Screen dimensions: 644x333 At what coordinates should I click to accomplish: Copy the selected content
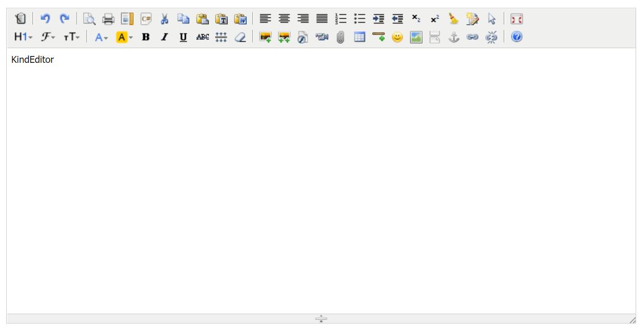pyautogui.click(x=183, y=19)
